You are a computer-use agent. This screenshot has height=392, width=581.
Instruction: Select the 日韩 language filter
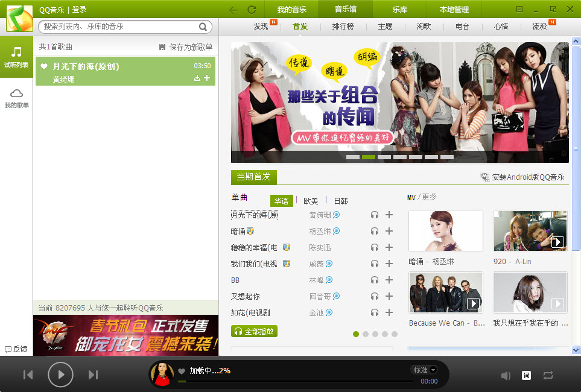point(341,201)
